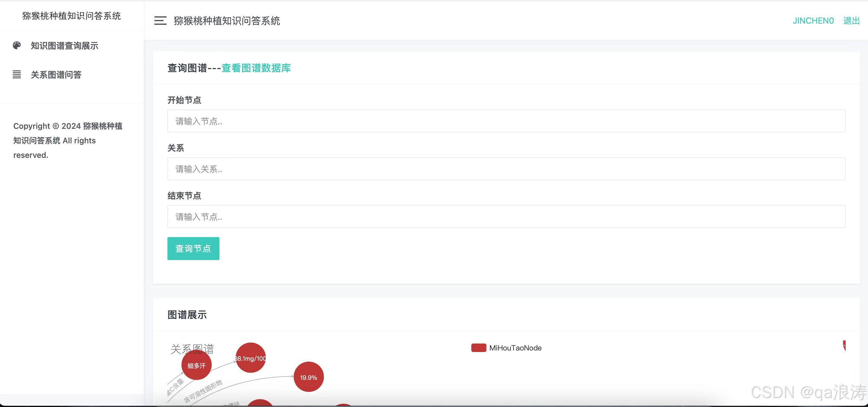868x407 pixels.
Task: Toggle the MiHouTaoNode legend label
Action: click(x=515, y=348)
